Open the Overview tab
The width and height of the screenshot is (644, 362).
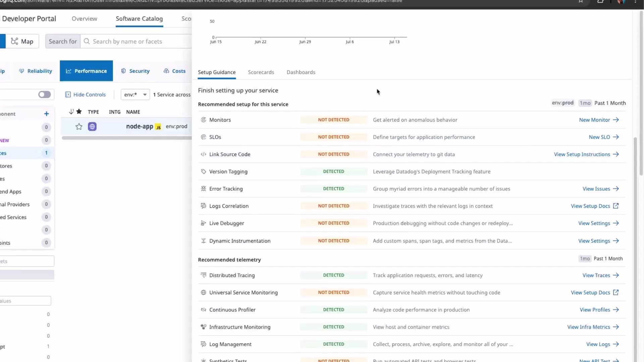(85, 19)
